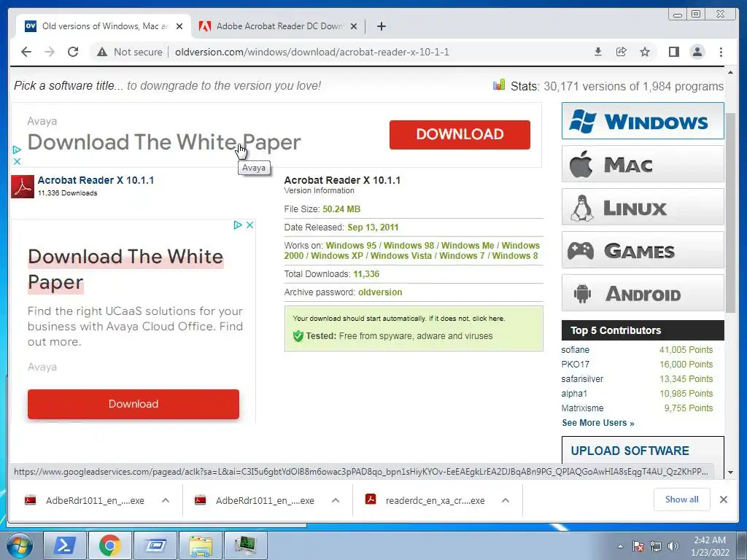Show hidden tray icons arrow
Image resolution: width=747 pixels, height=560 pixels.
pos(620,547)
